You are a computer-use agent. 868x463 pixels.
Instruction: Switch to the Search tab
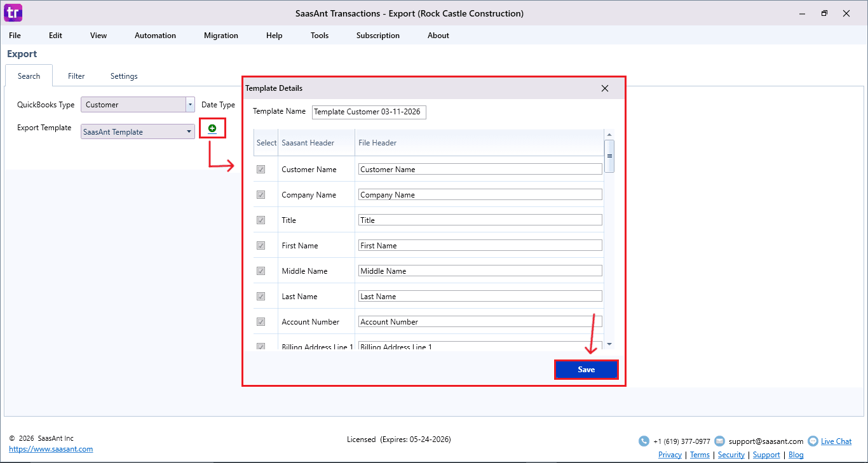(x=29, y=76)
